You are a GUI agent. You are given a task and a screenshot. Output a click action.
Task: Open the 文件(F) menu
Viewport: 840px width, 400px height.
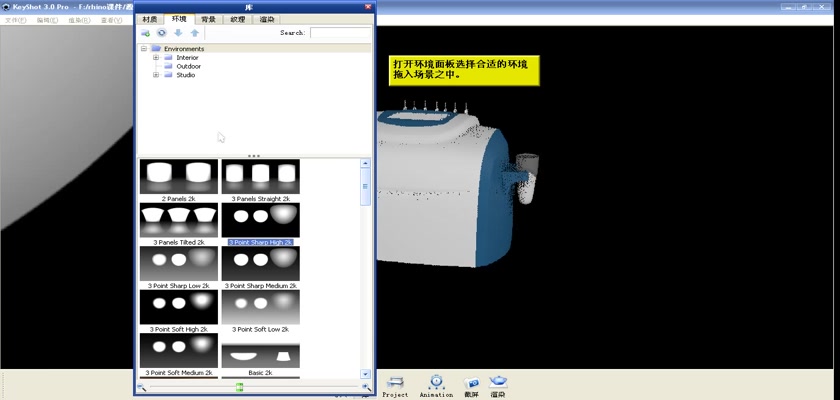(17, 20)
